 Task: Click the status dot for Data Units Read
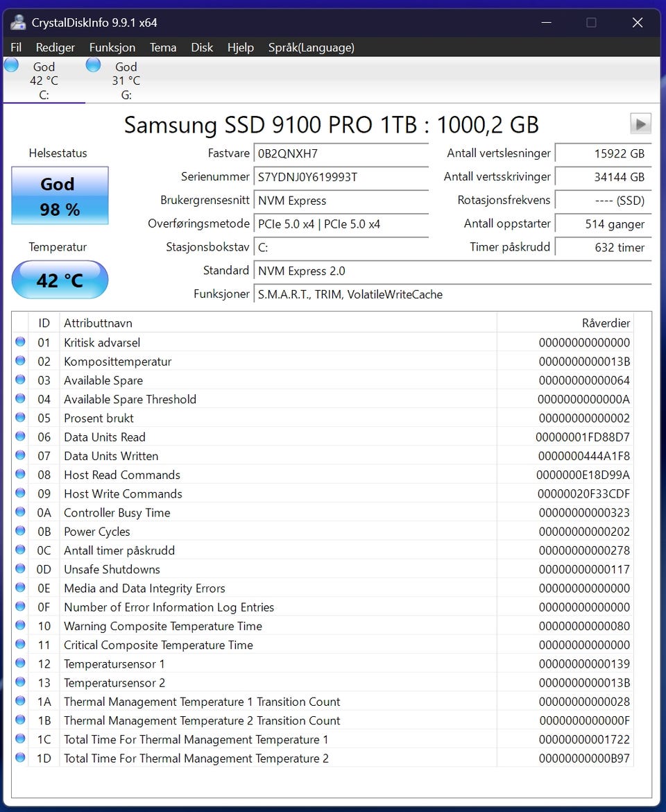pos(20,436)
